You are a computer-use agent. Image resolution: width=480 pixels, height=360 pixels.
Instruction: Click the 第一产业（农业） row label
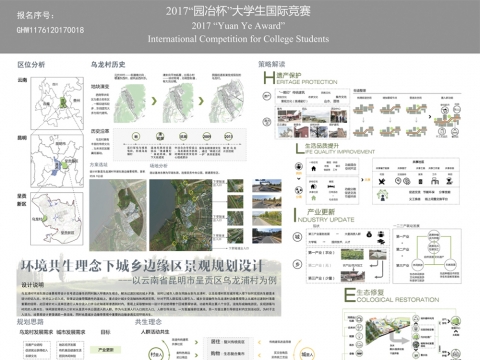tap(321, 253)
